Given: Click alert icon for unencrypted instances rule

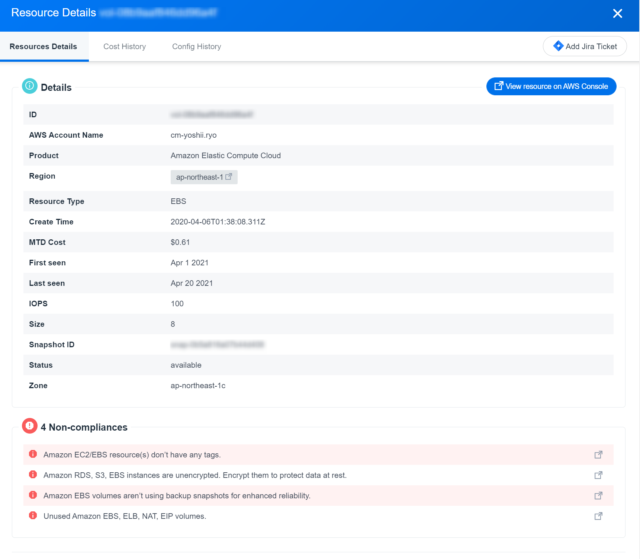Looking at the screenshot, I should pos(33,474).
